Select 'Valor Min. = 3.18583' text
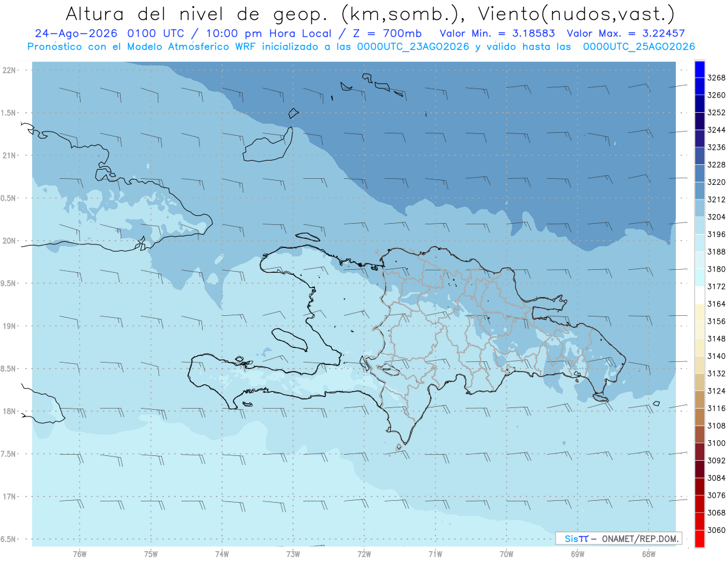 tap(497, 34)
